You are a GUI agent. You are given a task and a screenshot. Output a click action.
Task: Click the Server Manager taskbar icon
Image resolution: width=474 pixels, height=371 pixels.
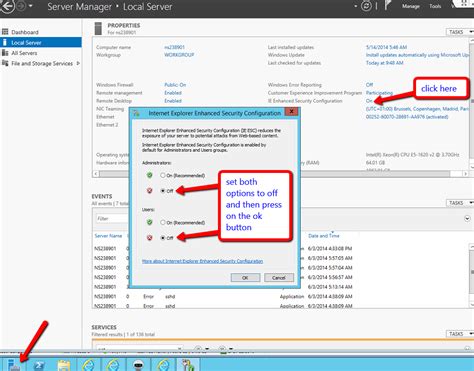(14, 364)
